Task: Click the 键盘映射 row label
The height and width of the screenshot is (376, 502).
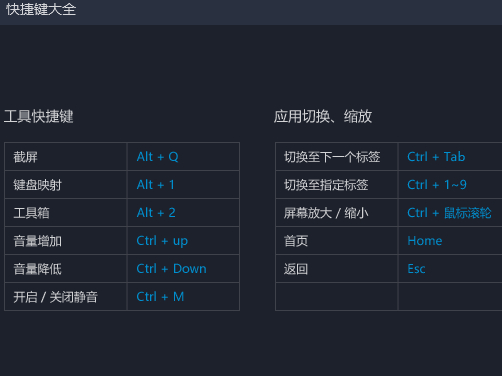Action: tap(37, 185)
